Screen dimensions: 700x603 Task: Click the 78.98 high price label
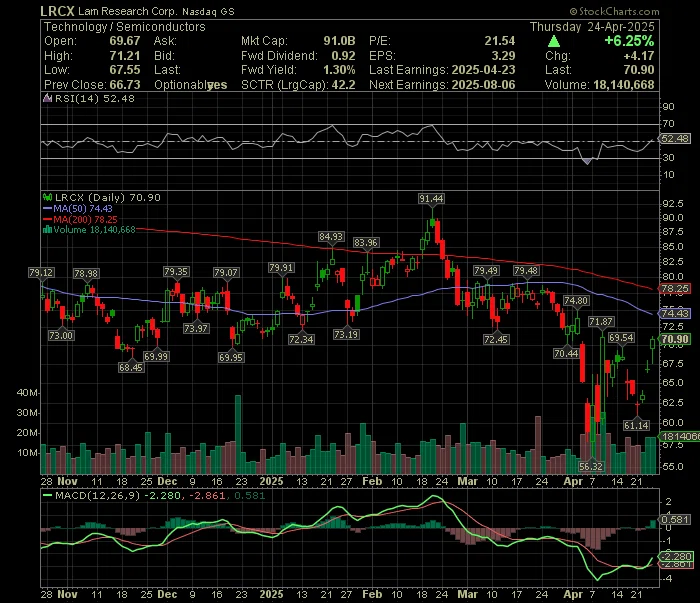86,274
